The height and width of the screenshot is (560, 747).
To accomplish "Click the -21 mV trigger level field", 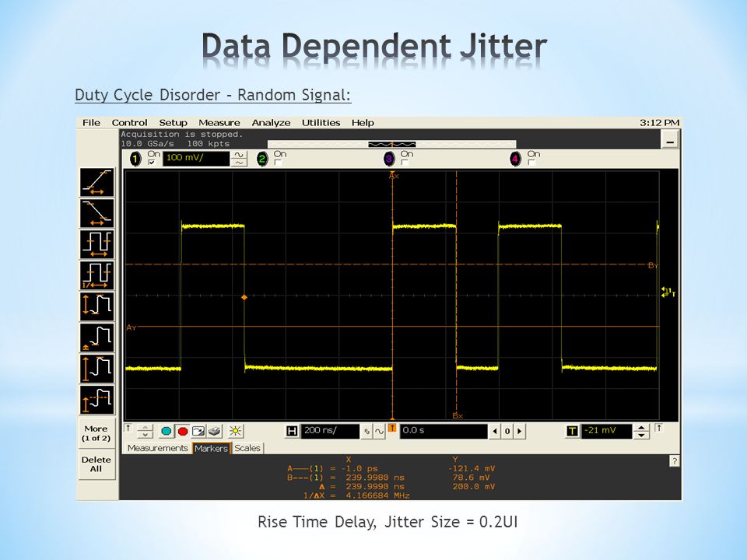I will click(606, 432).
